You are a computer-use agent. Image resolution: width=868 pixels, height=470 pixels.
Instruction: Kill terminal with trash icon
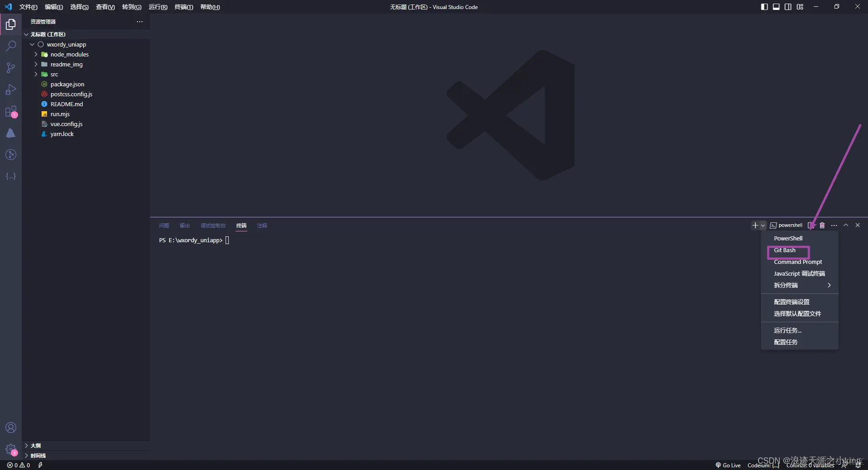pos(822,225)
